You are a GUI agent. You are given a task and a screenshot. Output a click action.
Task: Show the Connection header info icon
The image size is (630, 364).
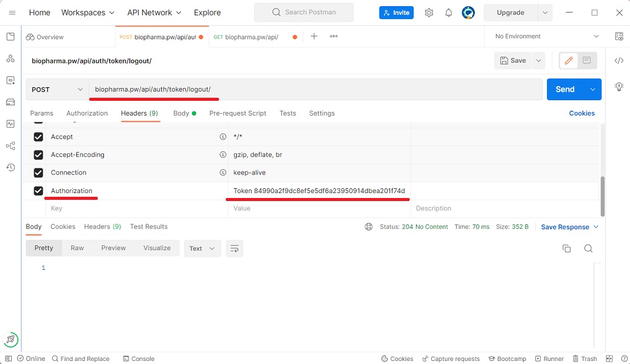tap(223, 172)
